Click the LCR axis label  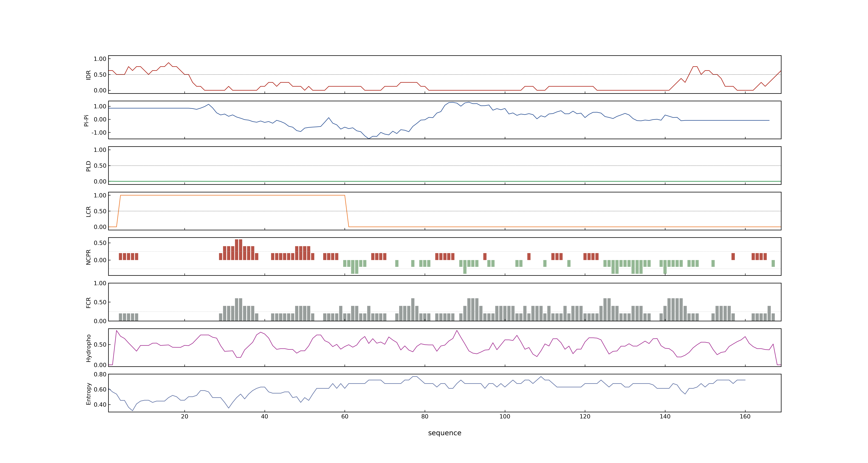(x=88, y=212)
